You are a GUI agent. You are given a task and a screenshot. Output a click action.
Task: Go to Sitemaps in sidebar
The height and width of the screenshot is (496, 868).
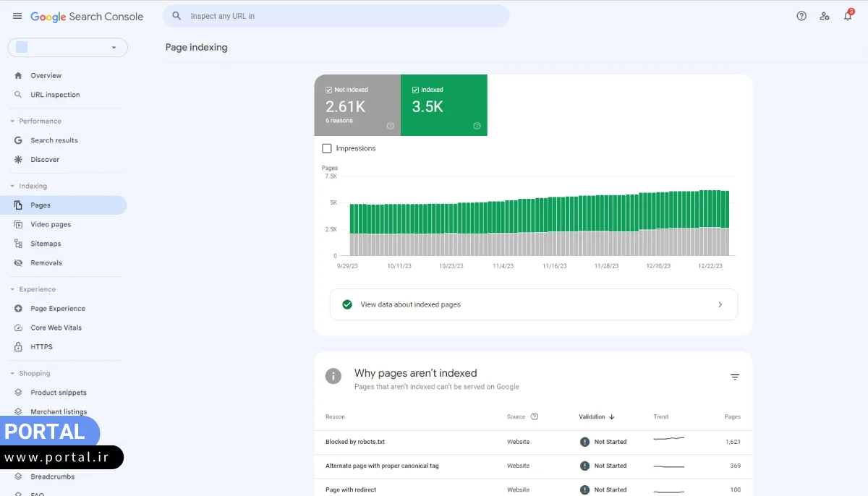(x=46, y=244)
